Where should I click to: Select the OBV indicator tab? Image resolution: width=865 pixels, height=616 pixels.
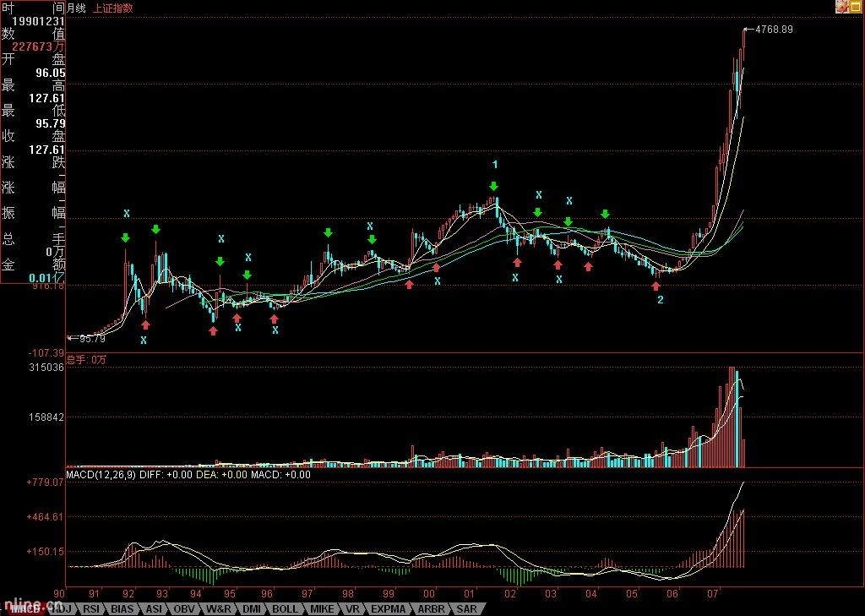coord(183,609)
